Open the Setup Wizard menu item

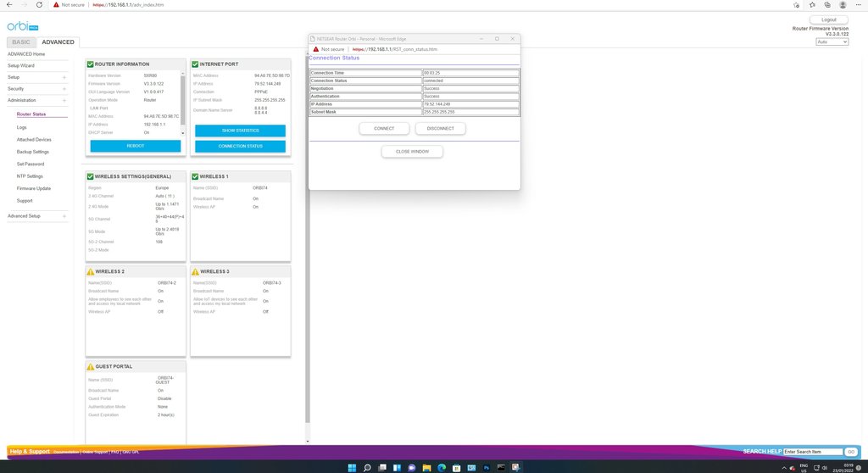click(x=21, y=65)
